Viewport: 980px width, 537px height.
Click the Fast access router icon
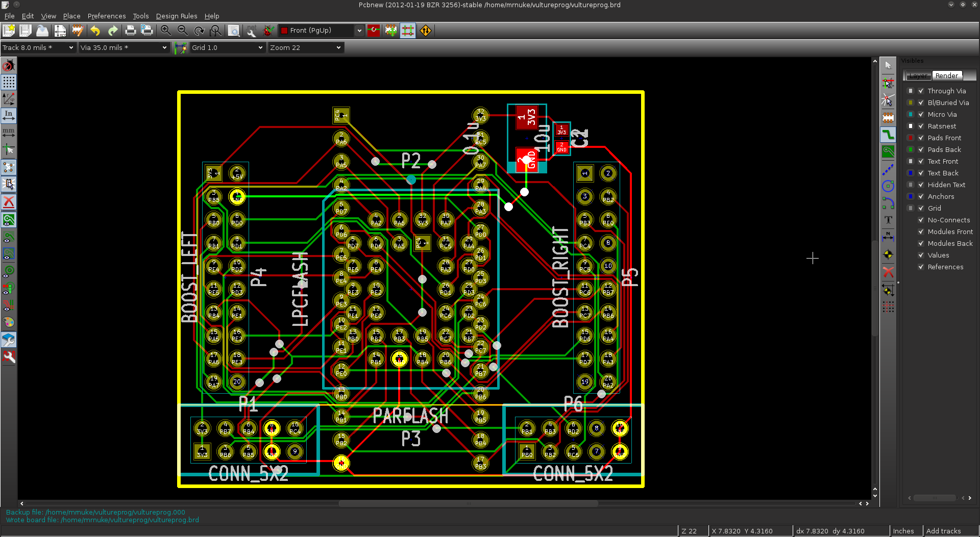coord(426,31)
